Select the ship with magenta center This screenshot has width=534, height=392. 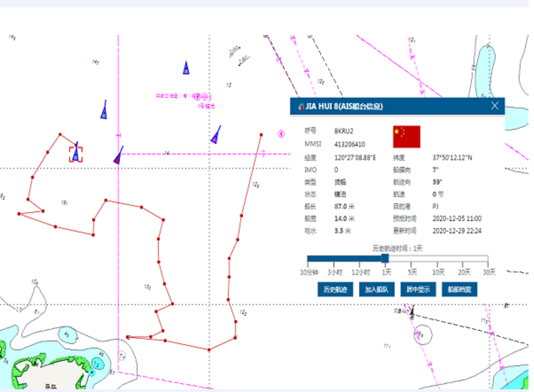tap(216, 135)
